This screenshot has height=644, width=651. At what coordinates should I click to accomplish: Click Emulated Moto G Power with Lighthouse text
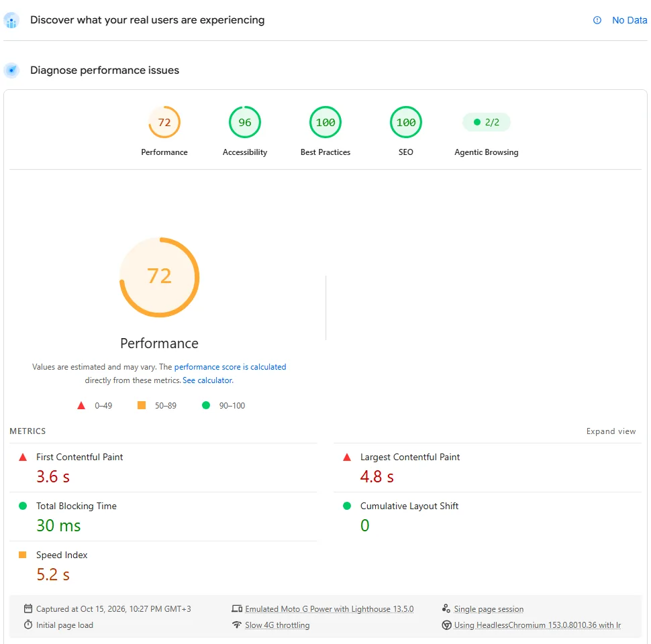click(x=330, y=608)
